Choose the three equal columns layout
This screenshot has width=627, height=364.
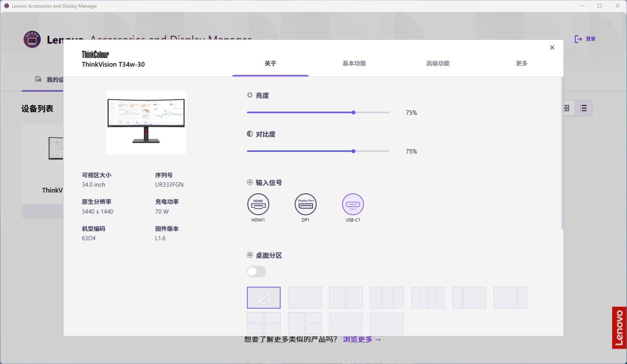387,298
